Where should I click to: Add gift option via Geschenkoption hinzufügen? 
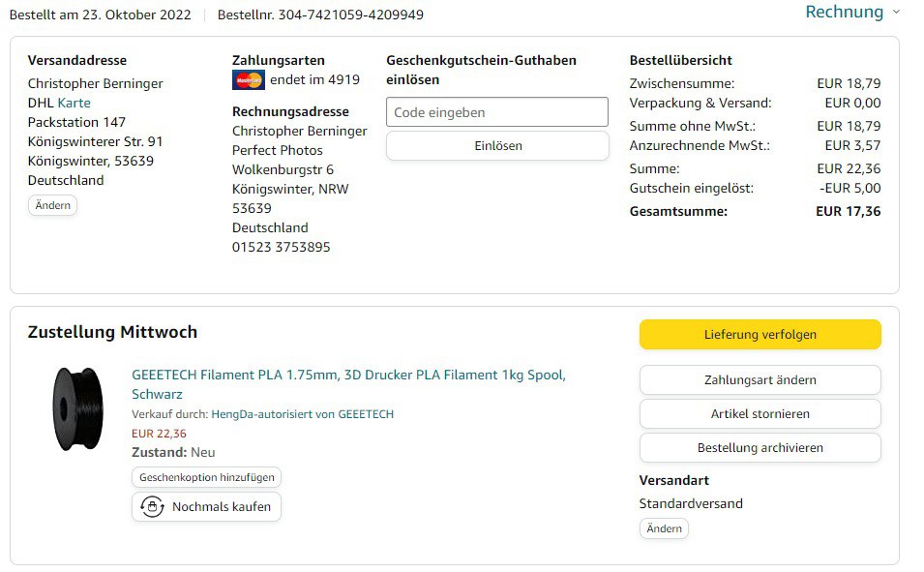(x=206, y=477)
